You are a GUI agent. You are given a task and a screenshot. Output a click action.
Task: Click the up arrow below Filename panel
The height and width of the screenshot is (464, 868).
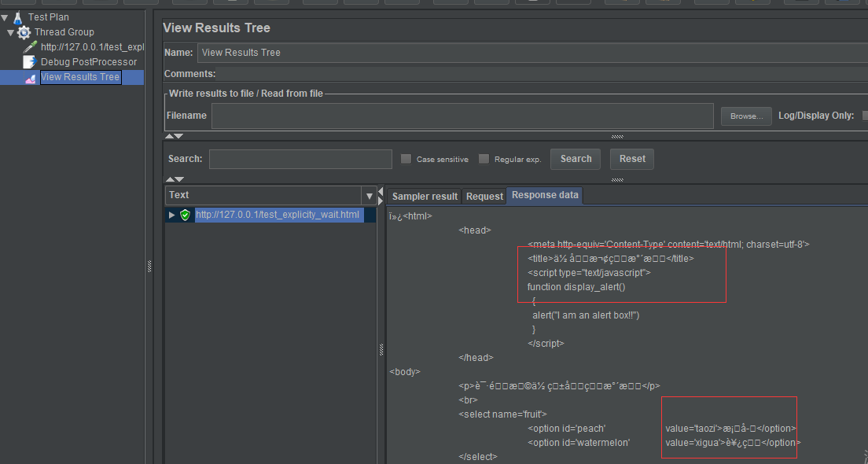[169, 136]
